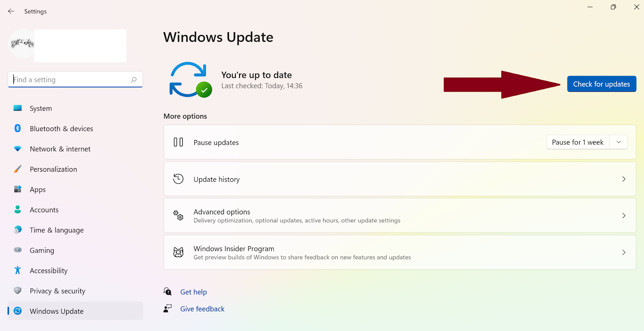Click the 'Last checked: Today, 14:36' text
This screenshot has height=331, width=644.
tap(262, 86)
